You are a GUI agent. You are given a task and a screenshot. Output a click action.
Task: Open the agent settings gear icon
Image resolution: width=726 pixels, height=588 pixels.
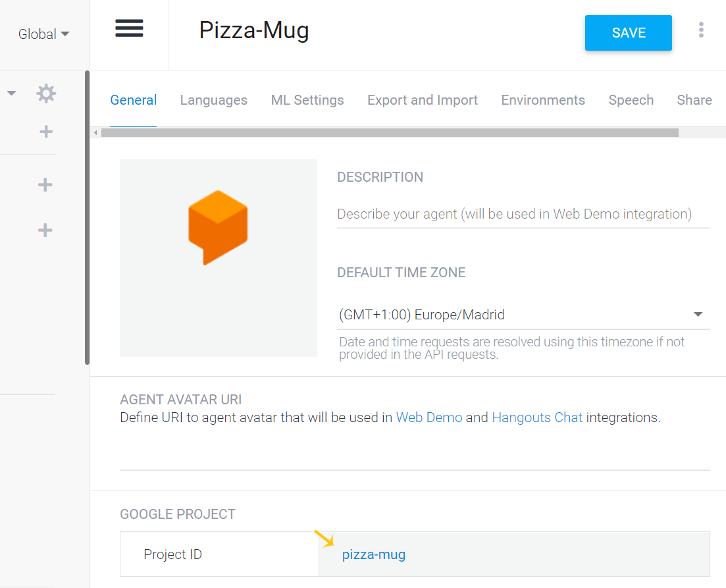pos(46,94)
